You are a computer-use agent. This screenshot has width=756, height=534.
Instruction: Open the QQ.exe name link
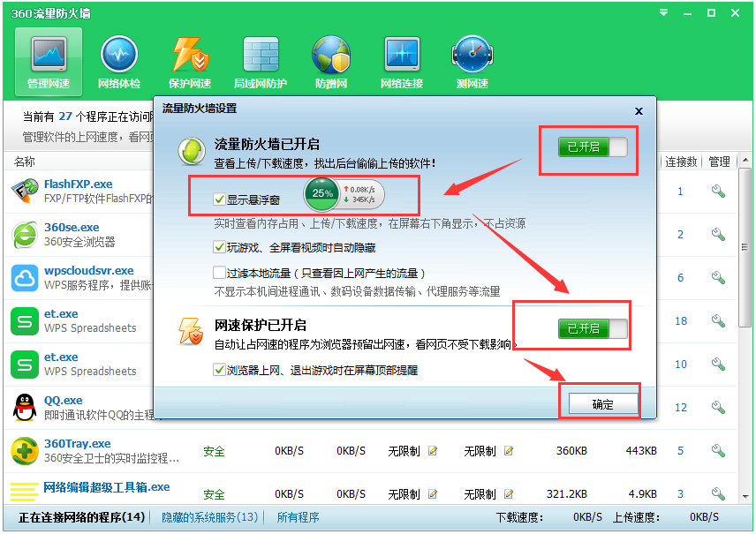point(64,400)
